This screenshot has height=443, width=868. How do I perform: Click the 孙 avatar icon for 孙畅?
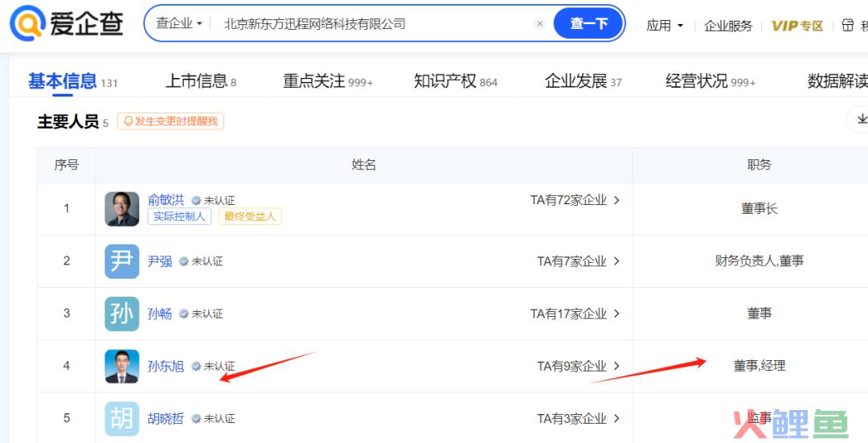point(121,314)
